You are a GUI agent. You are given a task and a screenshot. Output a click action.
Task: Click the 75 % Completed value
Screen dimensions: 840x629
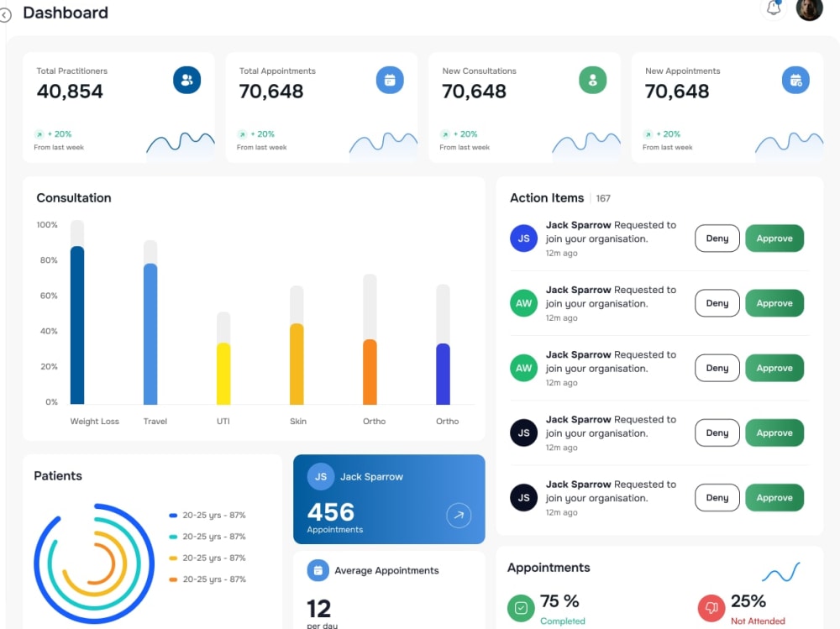[x=559, y=601]
